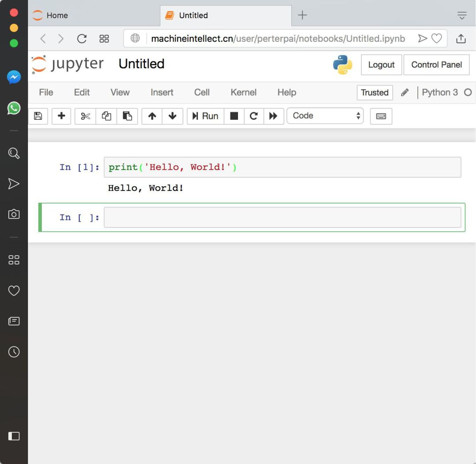Select the In [1] prompt
The width and height of the screenshot is (476, 464).
pos(79,167)
